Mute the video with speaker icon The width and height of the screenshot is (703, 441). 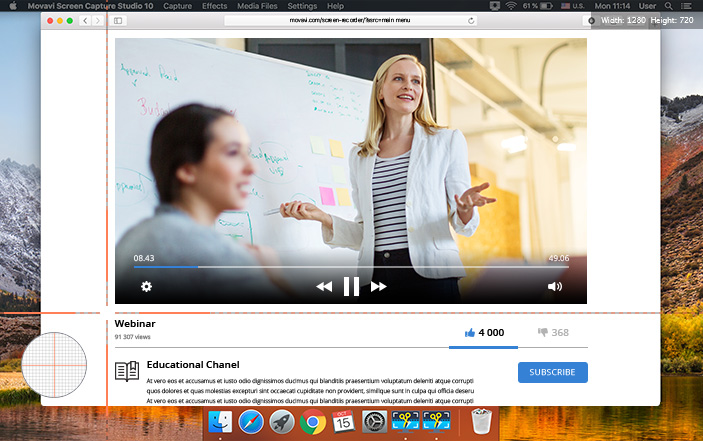coord(555,286)
